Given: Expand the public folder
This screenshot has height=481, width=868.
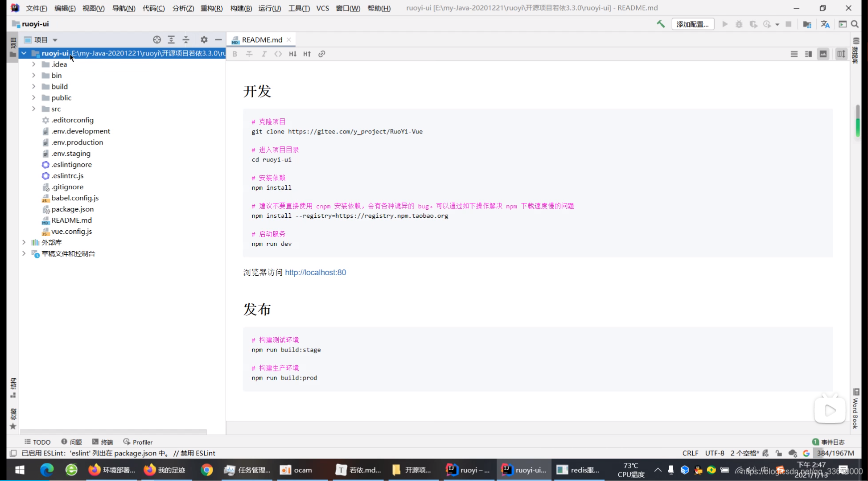Looking at the screenshot, I should [33, 97].
